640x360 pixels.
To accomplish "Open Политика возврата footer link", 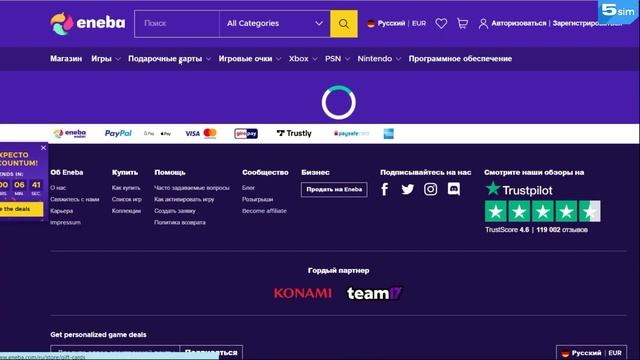I will click(x=180, y=222).
